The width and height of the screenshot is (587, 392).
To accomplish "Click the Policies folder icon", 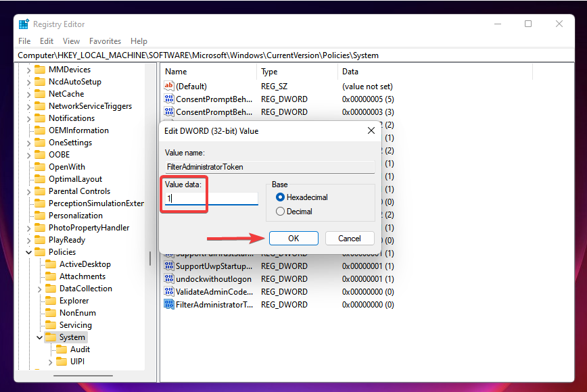I will pos(40,252).
